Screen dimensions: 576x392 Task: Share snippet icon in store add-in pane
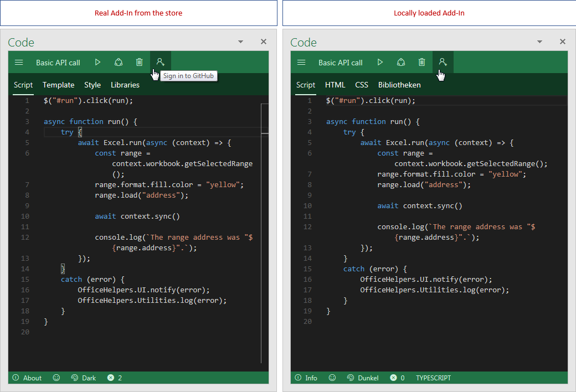tap(119, 63)
